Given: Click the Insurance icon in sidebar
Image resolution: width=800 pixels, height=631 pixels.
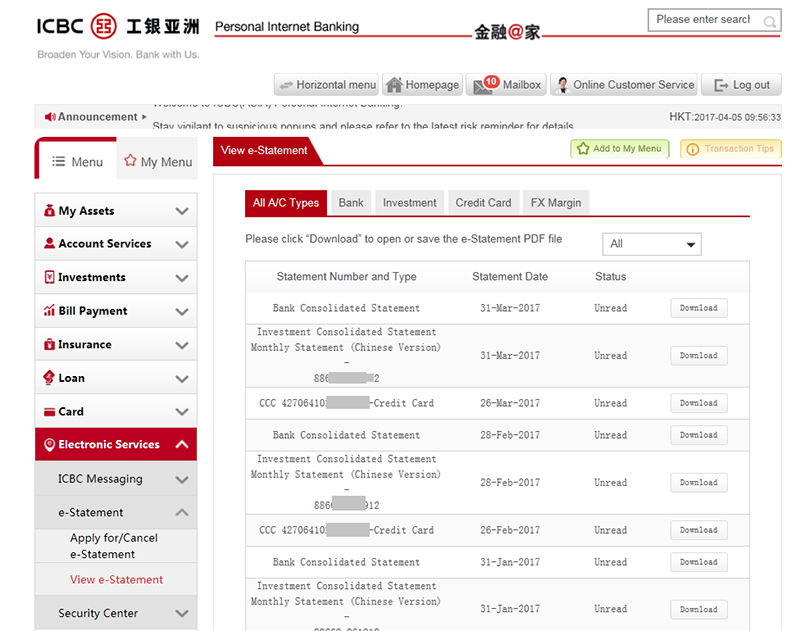Looking at the screenshot, I should coord(49,344).
